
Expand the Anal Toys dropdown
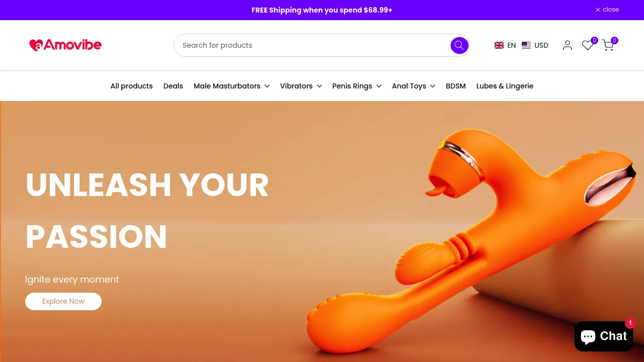(414, 86)
